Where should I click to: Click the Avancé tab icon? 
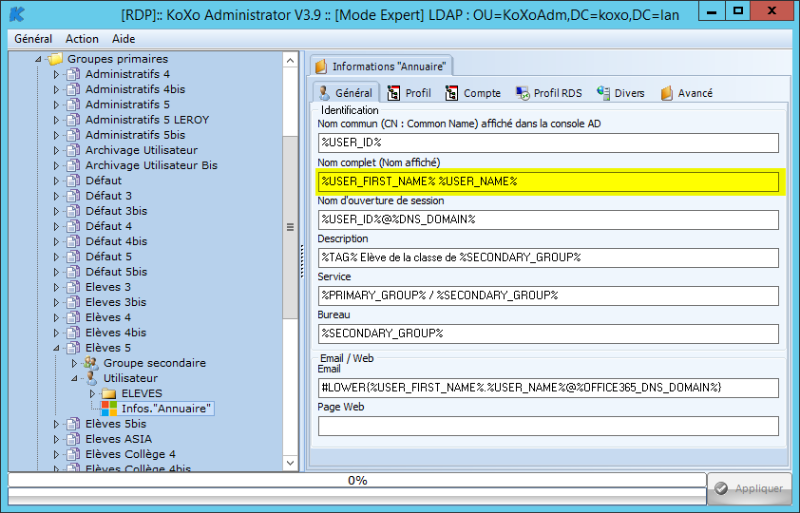[x=666, y=93]
